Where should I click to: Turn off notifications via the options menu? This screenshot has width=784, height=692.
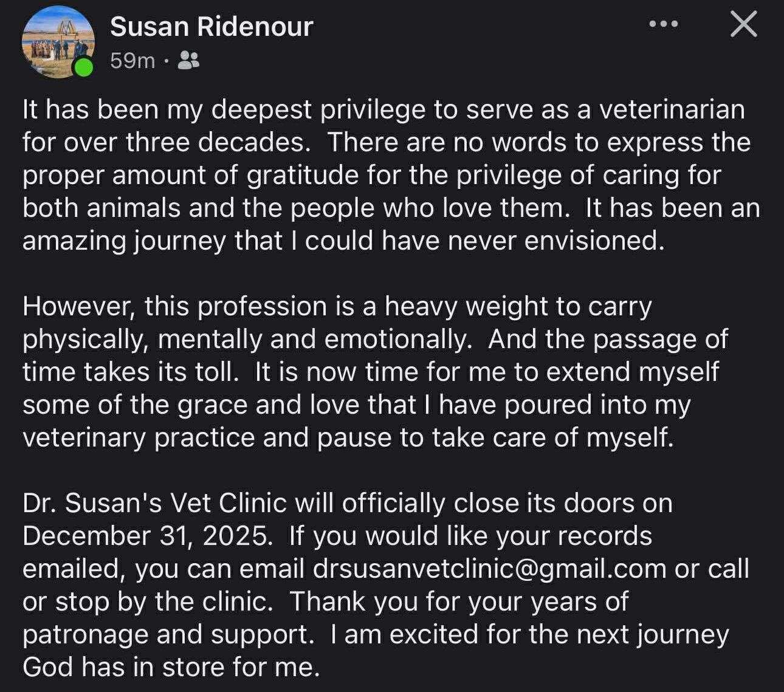[664, 24]
